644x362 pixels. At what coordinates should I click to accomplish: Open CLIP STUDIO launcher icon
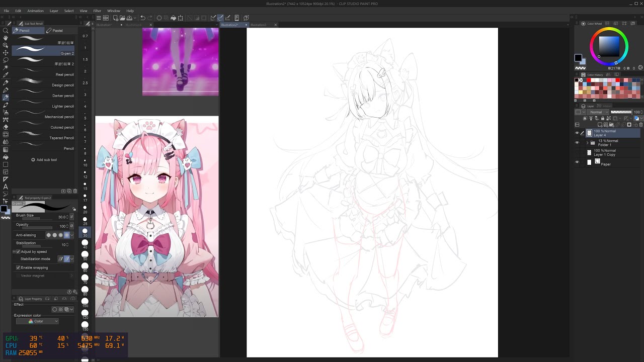[106, 18]
